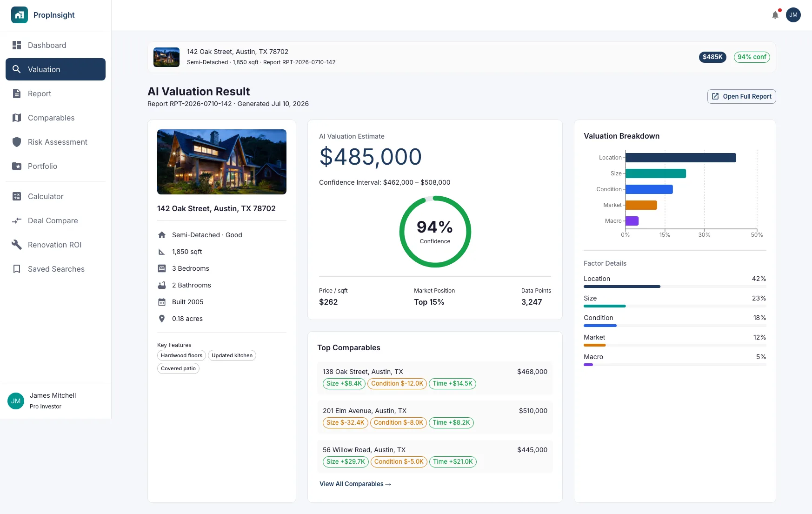Click Time +$14.5K adjustment tag
812x514 pixels.
pos(453,384)
